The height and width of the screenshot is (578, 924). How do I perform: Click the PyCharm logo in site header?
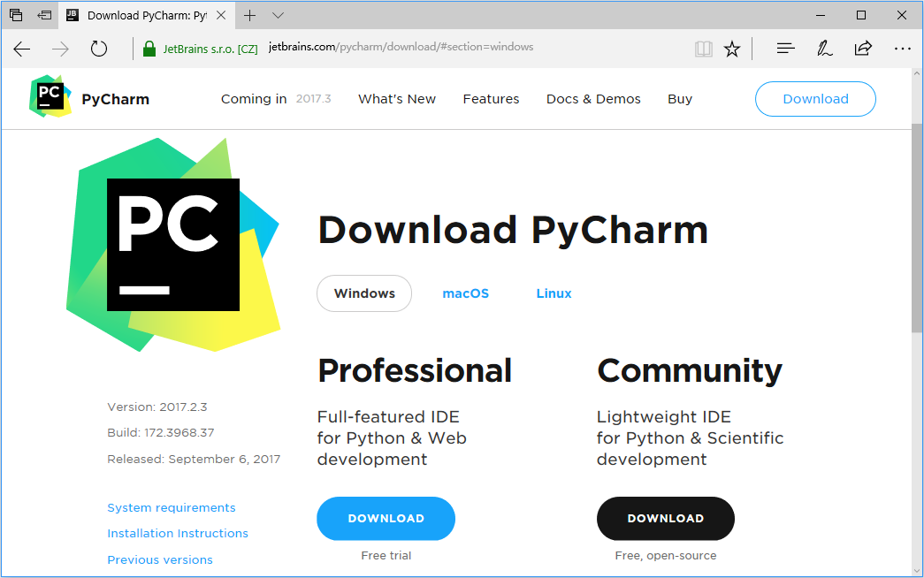50,96
